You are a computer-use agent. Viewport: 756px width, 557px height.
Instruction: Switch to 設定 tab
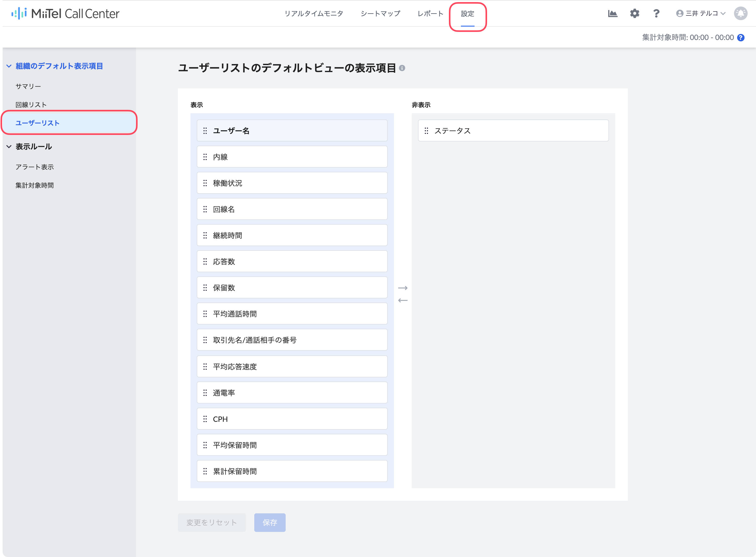click(467, 14)
